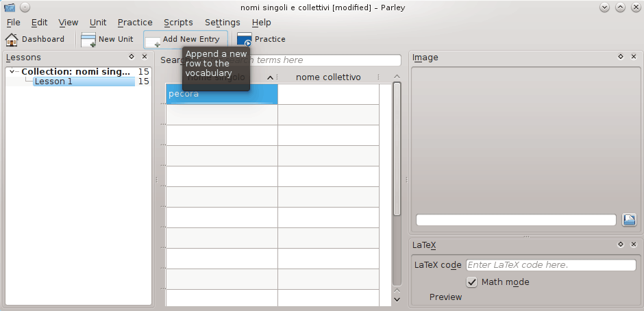Start Practice from the toolbar icon

pyautogui.click(x=244, y=40)
